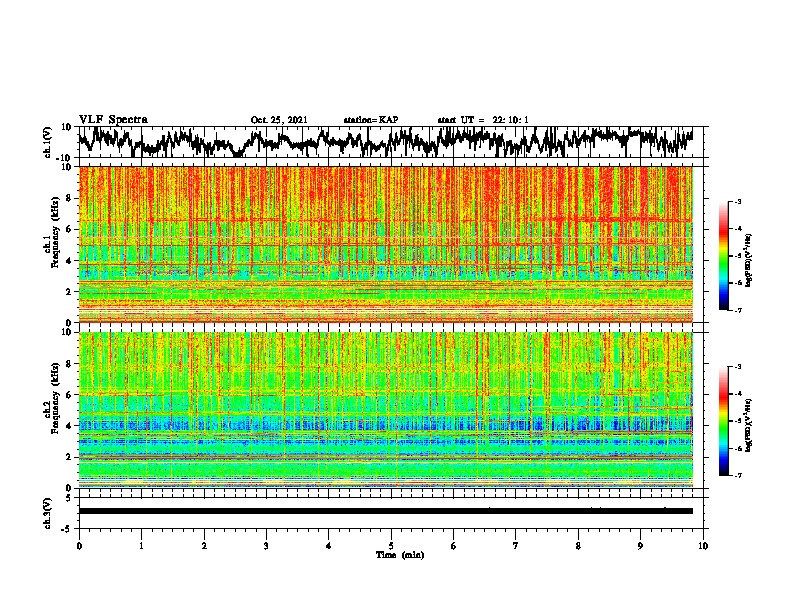Click the time axis tick label "2"
792x612 pixels.
point(204,546)
